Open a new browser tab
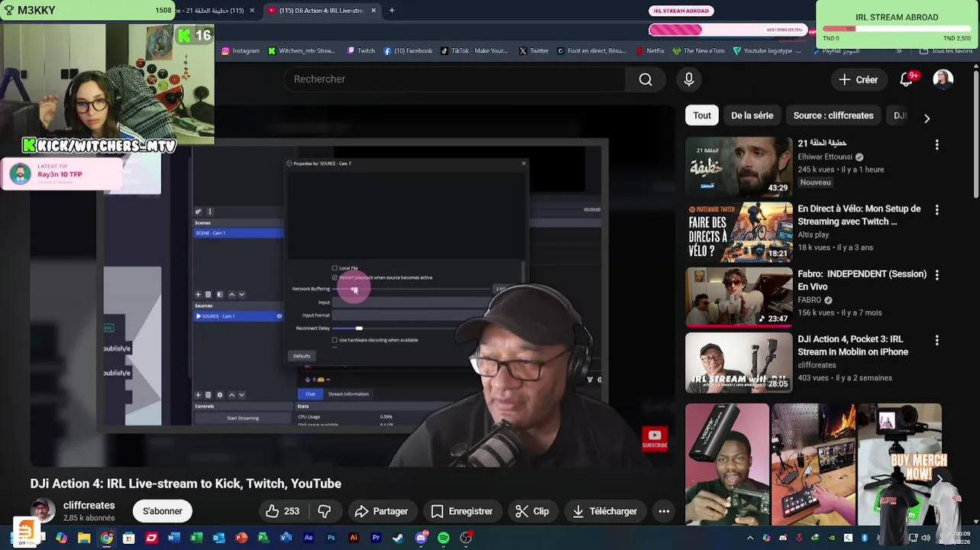This screenshot has height=550, width=980. click(392, 11)
